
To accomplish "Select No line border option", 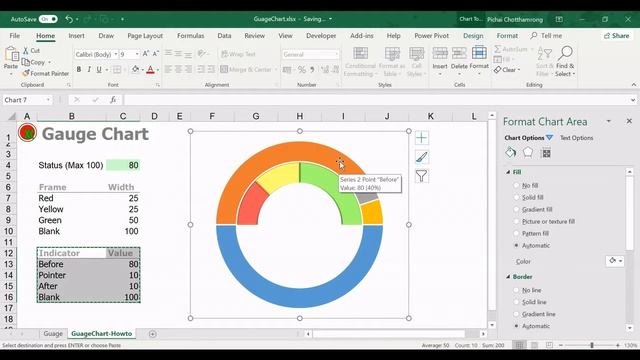I will click(516, 290).
